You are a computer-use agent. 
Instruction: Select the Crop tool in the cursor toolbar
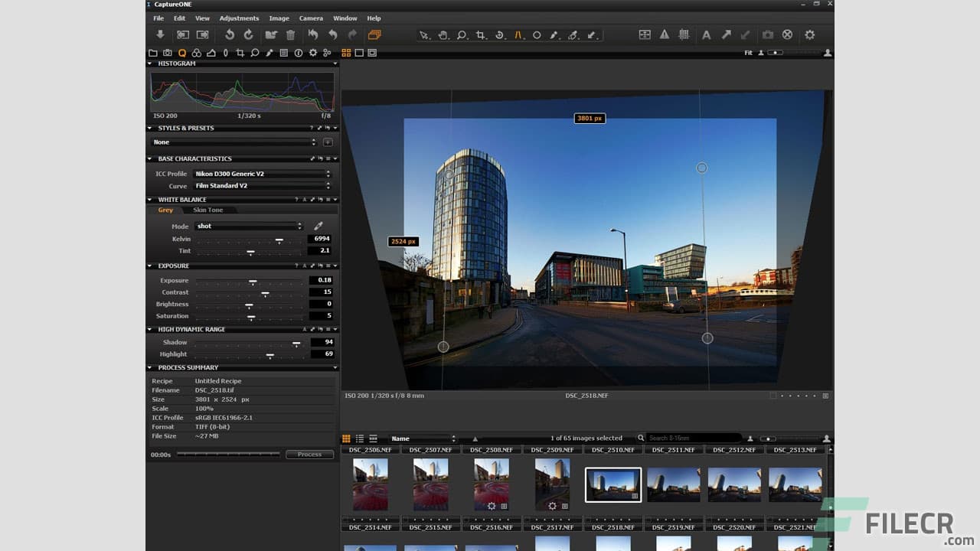pos(480,35)
